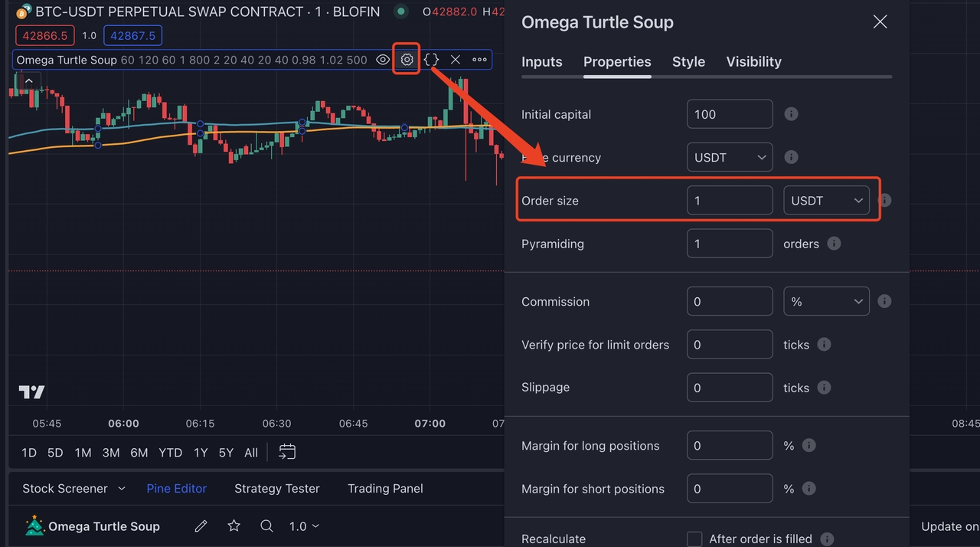Open the Strategy Tester tab

[x=277, y=488]
